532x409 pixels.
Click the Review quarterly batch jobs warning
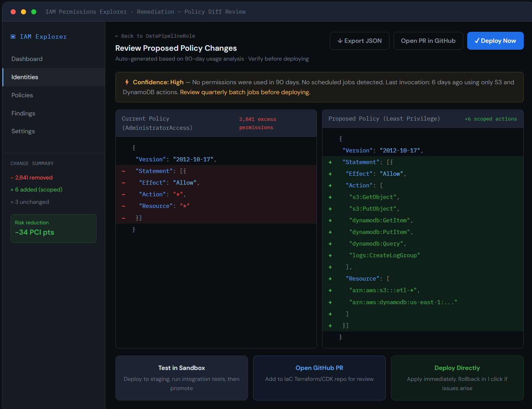[x=245, y=92]
